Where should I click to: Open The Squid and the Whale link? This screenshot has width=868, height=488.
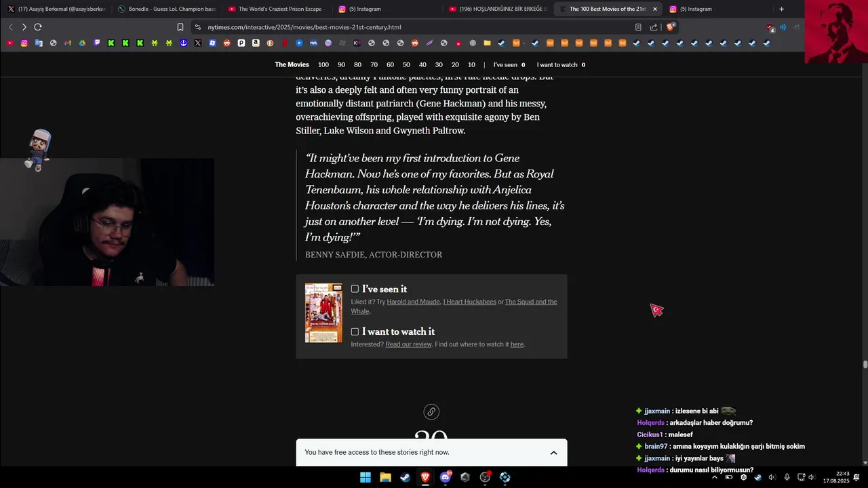(x=454, y=306)
